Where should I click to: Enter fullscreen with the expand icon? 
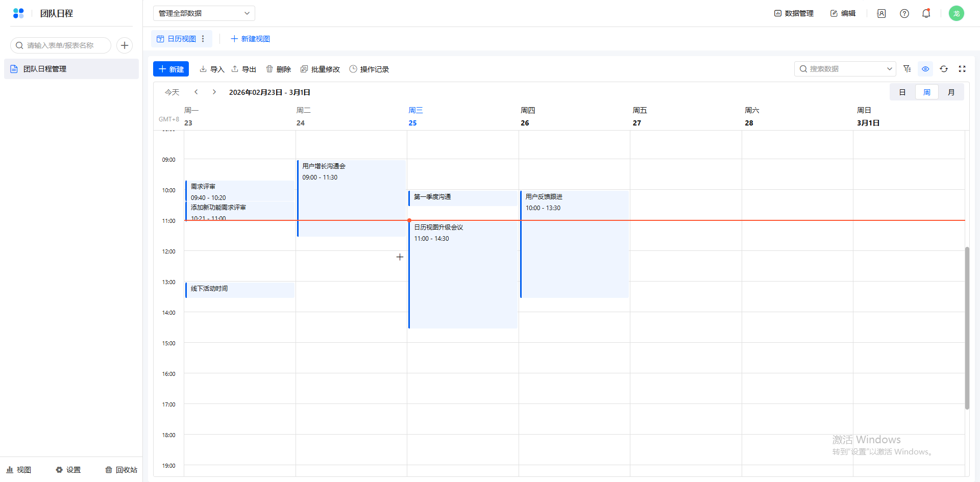coord(962,69)
